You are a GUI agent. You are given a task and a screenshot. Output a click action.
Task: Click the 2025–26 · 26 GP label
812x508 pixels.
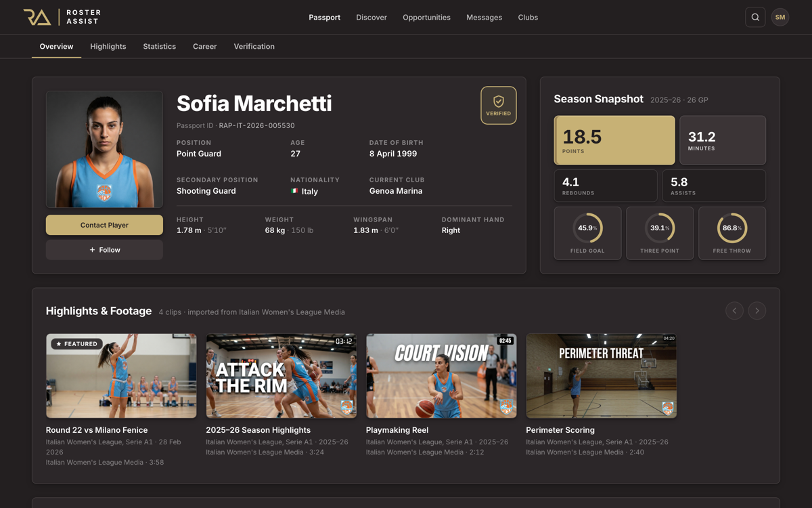[x=679, y=100]
